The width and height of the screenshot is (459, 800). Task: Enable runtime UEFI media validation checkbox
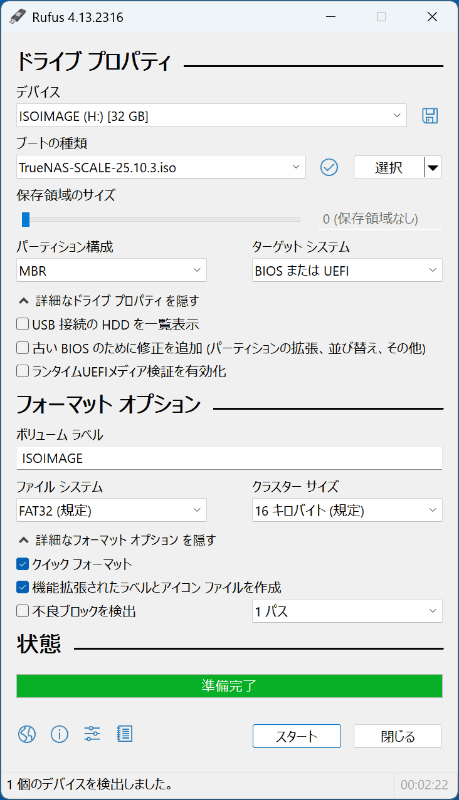tap(22, 371)
